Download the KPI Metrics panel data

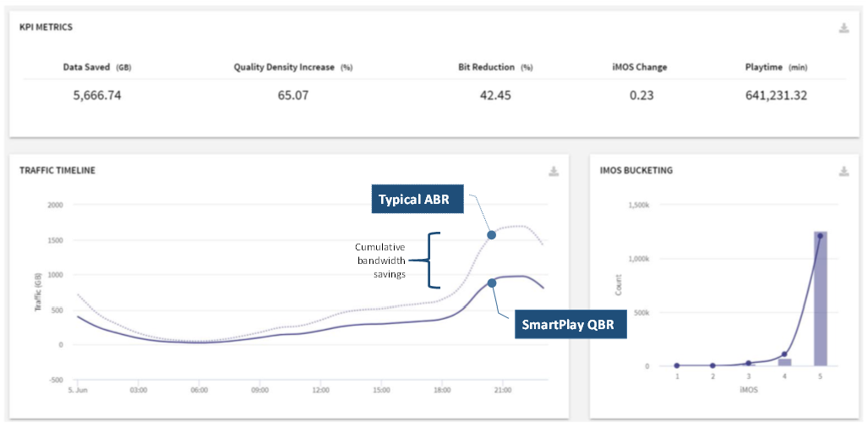point(843,28)
